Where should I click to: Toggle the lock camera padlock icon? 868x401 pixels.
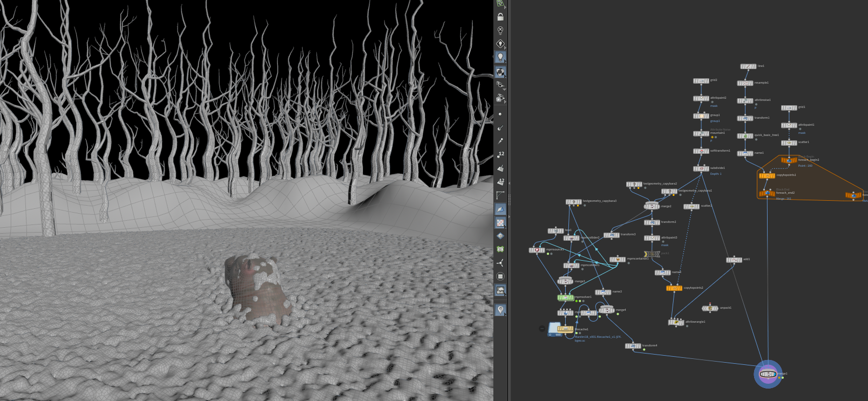point(500,17)
